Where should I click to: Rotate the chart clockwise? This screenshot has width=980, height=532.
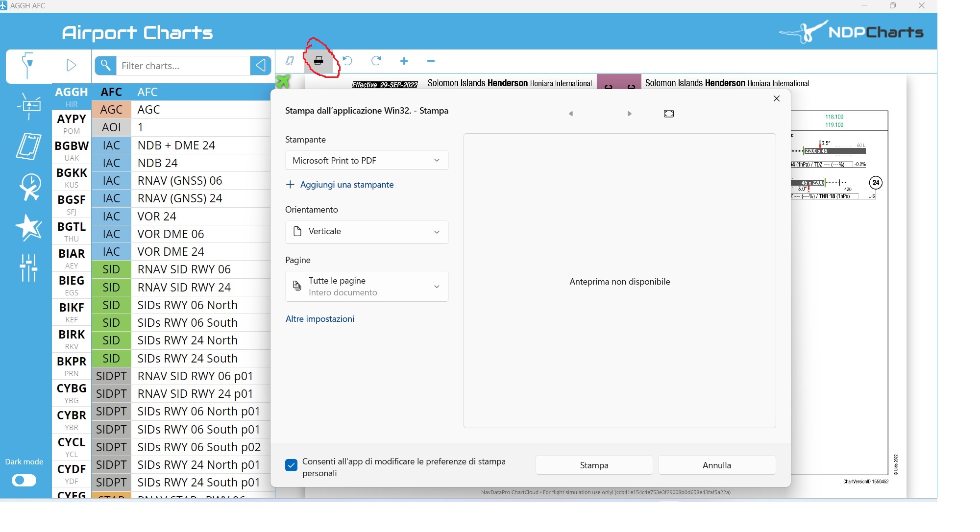376,61
